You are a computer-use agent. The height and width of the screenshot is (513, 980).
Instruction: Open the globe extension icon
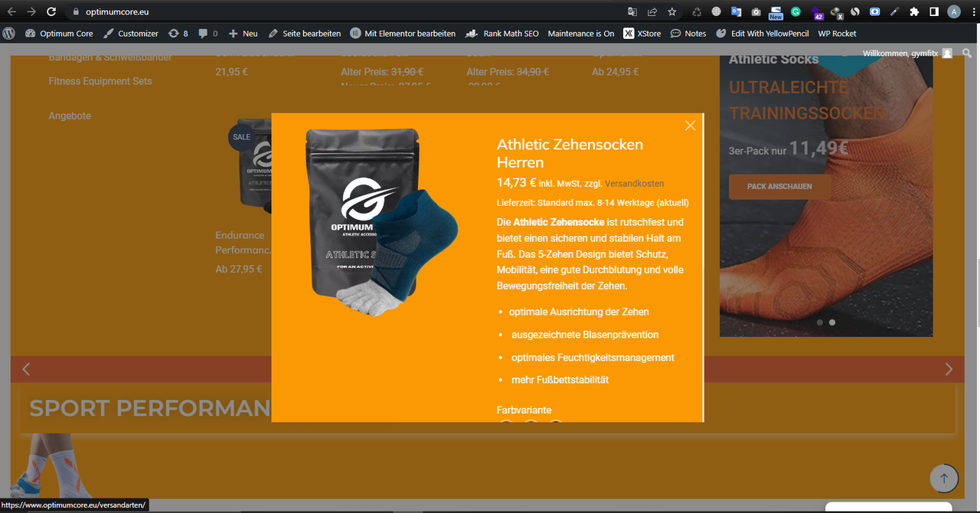(x=717, y=11)
